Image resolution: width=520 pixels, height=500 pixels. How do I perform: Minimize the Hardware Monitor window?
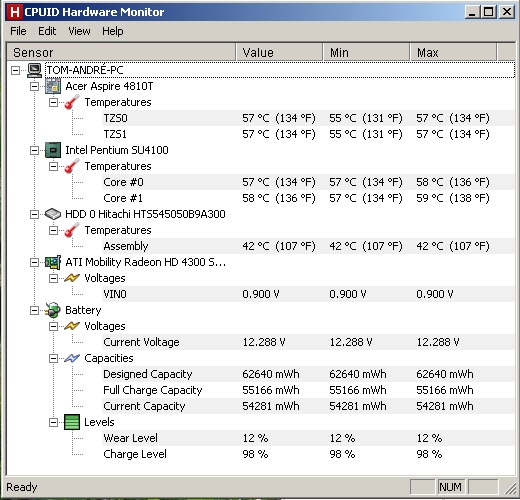click(x=472, y=12)
